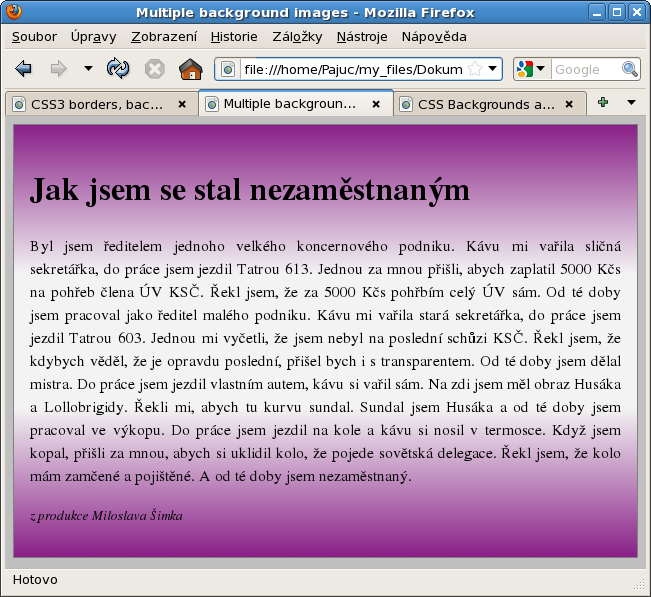Open the Google search engine selector
This screenshot has height=597, width=651.
(x=531, y=69)
